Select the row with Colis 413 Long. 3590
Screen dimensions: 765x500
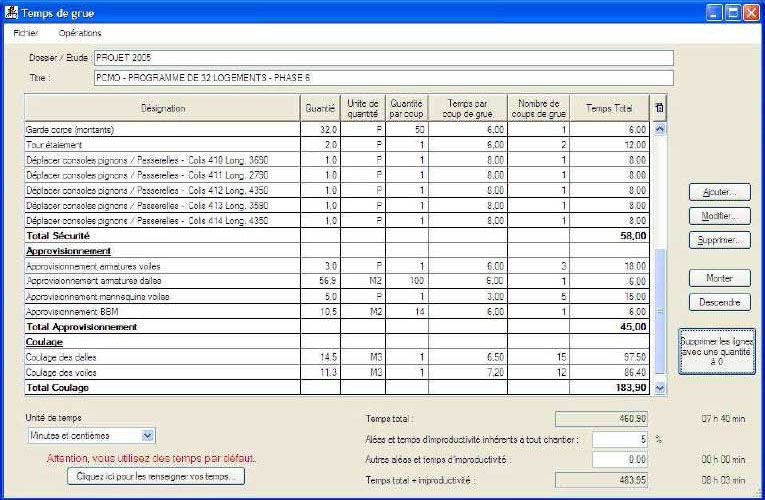337,205
